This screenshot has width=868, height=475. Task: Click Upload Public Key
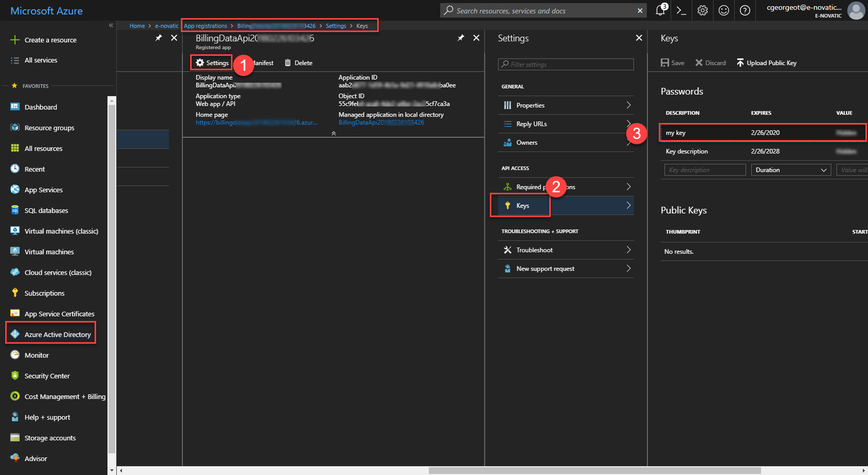click(767, 63)
